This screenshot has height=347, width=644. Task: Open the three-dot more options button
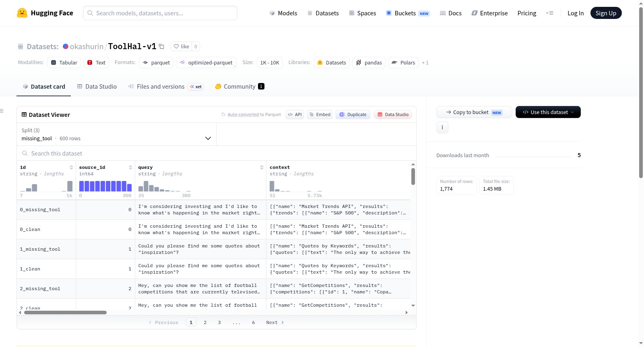click(442, 127)
